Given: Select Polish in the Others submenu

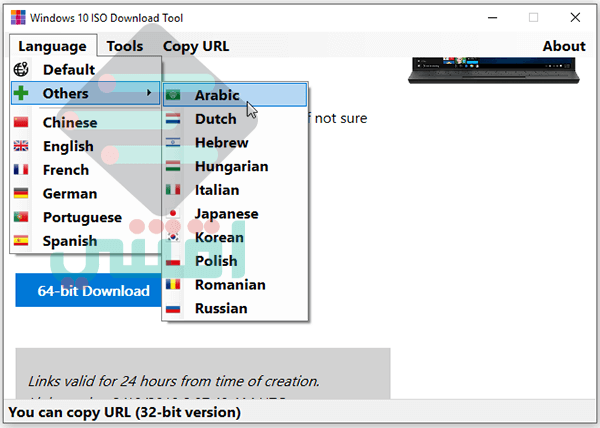Looking at the screenshot, I should tap(235, 261).
